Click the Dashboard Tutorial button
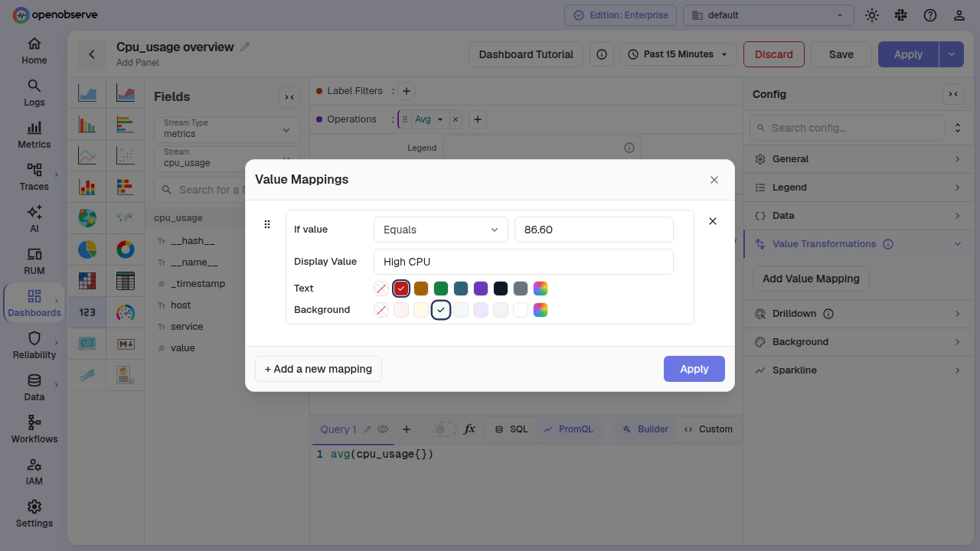This screenshot has height=551, width=980. [526, 54]
